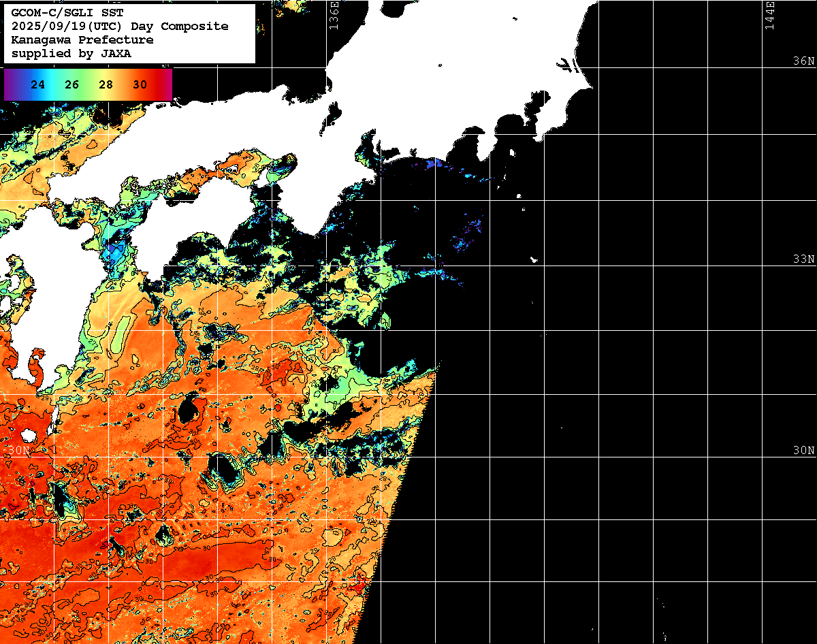Click the 24 value on temperature color scale
The height and width of the screenshot is (644, 817).
(x=38, y=85)
